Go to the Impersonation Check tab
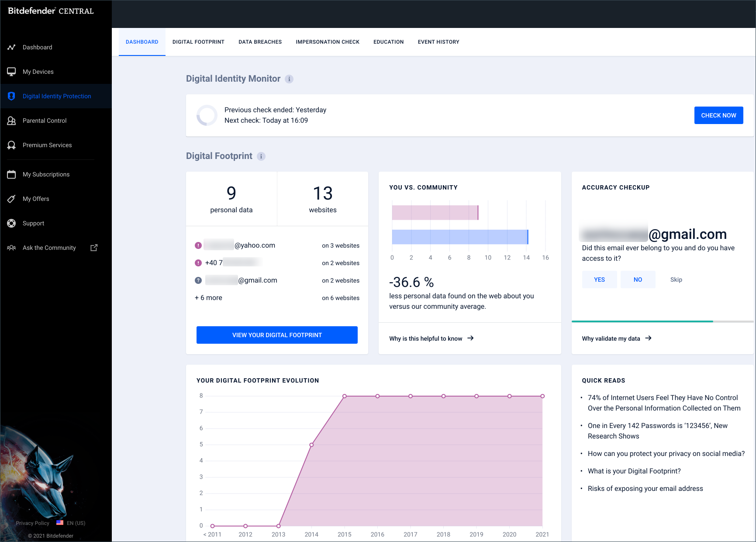The image size is (756, 542). [328, 42]
